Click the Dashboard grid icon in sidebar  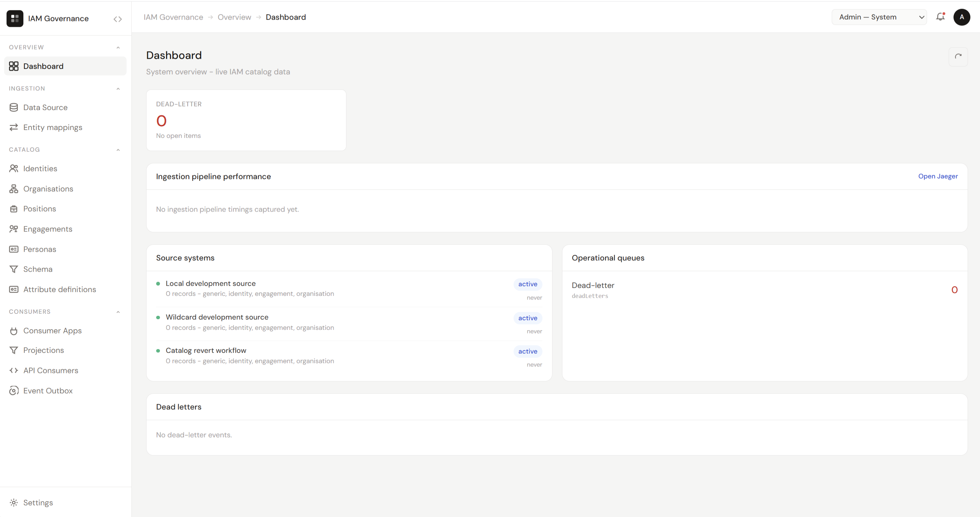tap(14, 66)
